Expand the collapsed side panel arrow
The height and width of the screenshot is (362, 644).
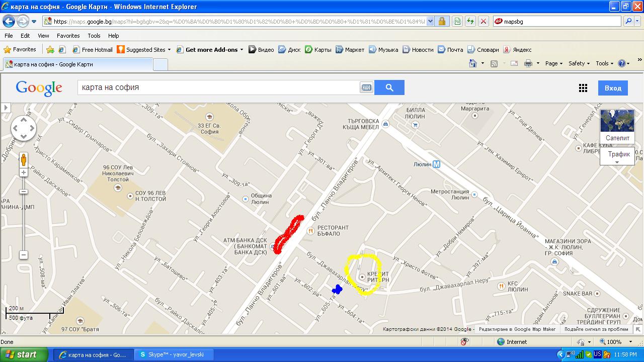[x=6, y=108]
